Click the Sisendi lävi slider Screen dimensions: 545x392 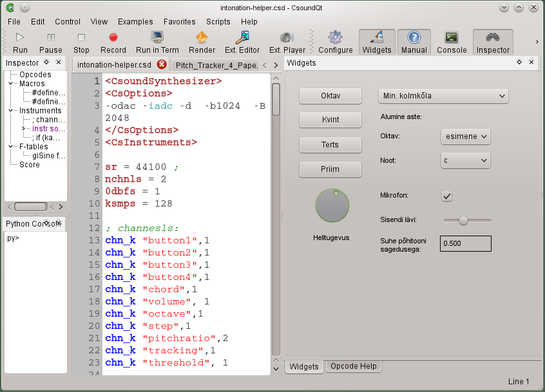tap(467, 220)
